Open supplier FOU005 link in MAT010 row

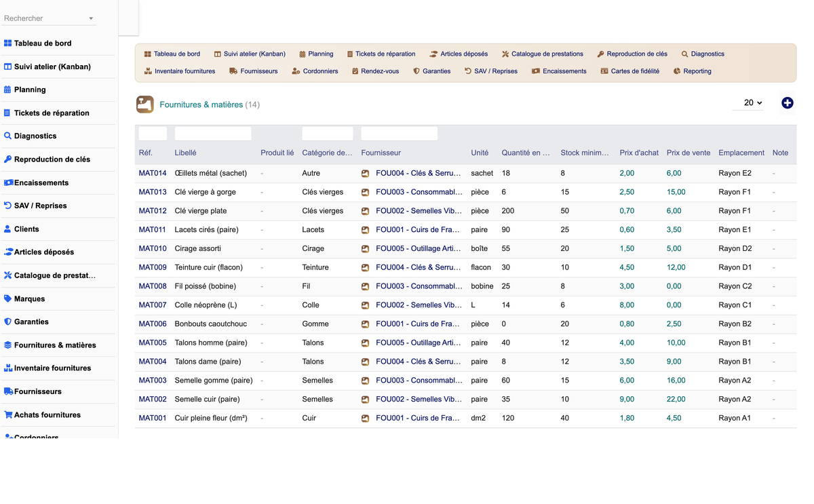pyautogui.click(x=418, y=249)
